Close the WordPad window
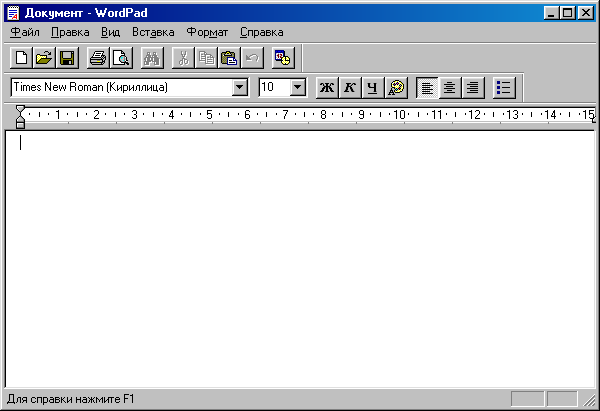 (585, 13)
